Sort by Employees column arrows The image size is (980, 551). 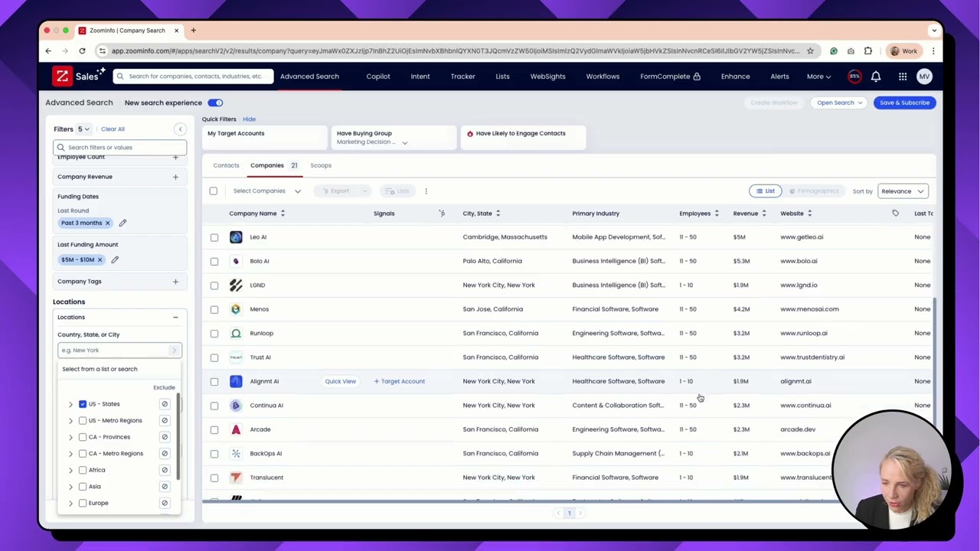(717, 214)
